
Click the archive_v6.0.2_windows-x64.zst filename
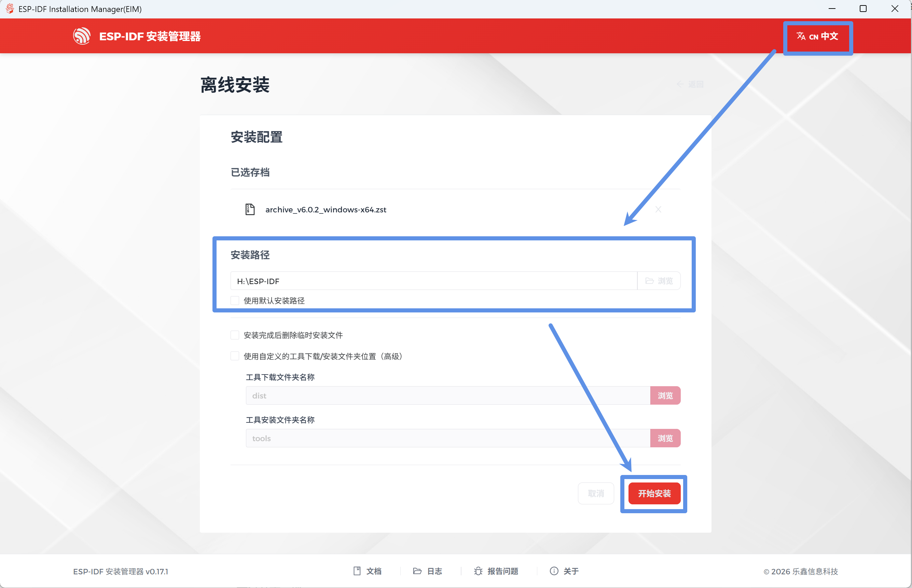click(x=326, y=210)
